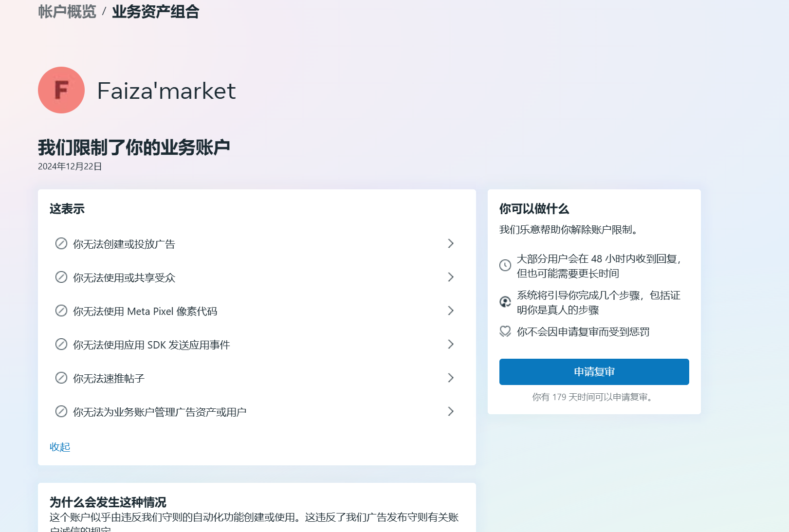
Task: Click the clock icon near 48 小时 text
Action: (x=505, y=265)
